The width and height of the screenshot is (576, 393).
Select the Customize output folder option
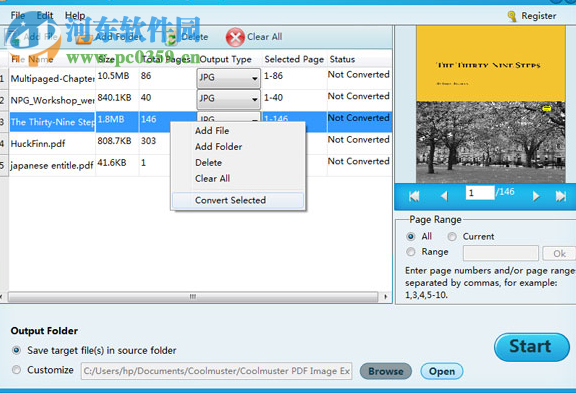tap(16, 370)
